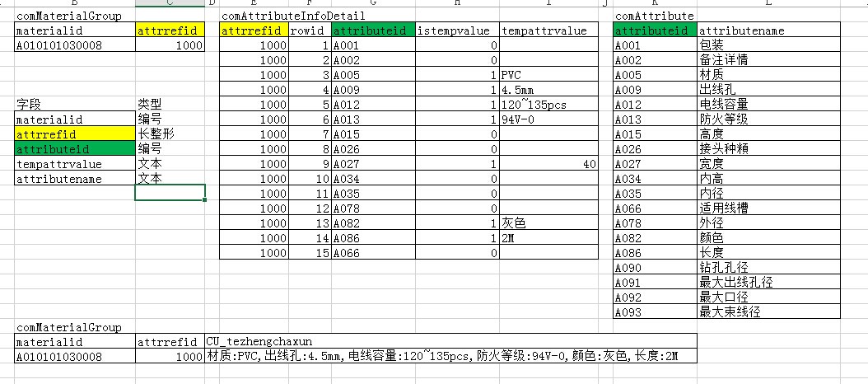The width and height of the screenshot is (868, 384).
Task: Select the 钻孔孔径 attribute name cell
Action: [768, 268]
